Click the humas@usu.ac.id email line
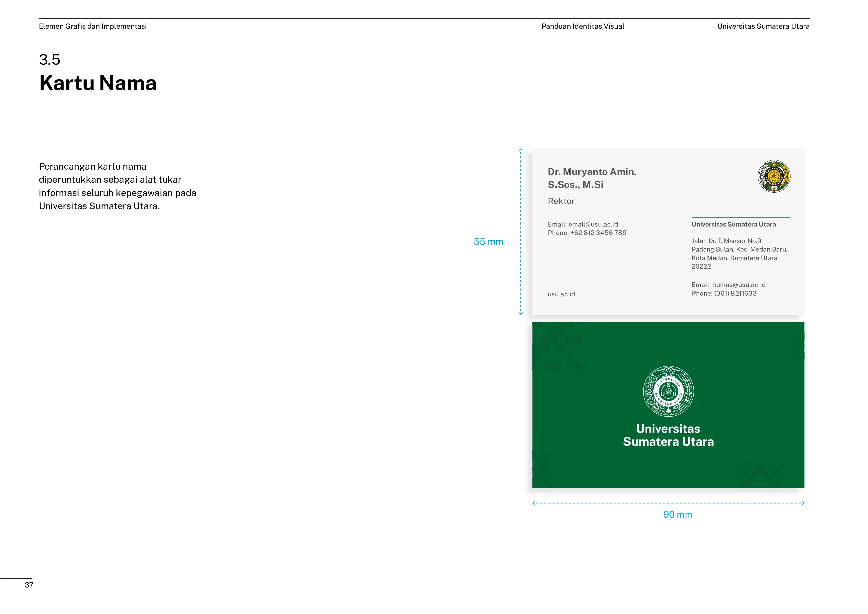 coord(728,284)
